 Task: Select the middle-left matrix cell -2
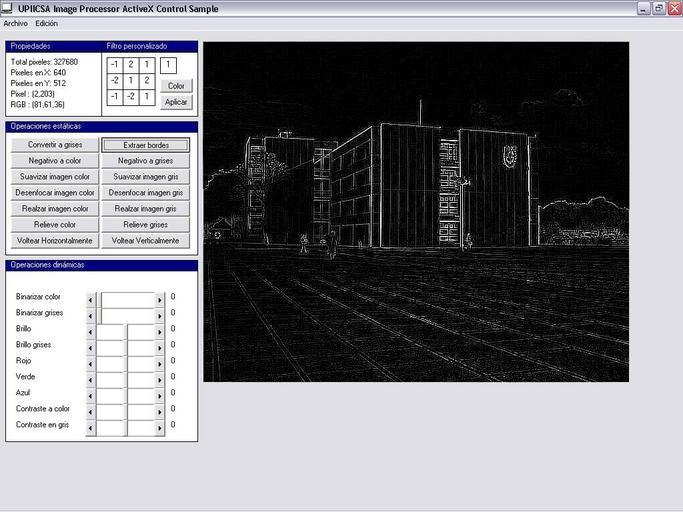[x=115, y=81]
